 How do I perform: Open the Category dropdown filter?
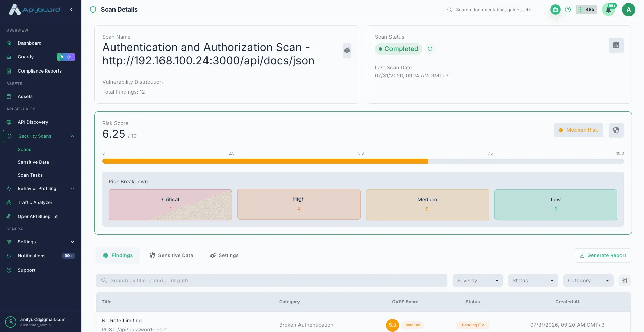588,281
